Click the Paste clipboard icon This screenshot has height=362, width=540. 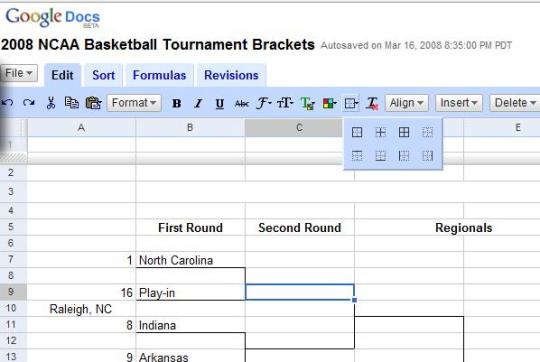click(93, 103)
